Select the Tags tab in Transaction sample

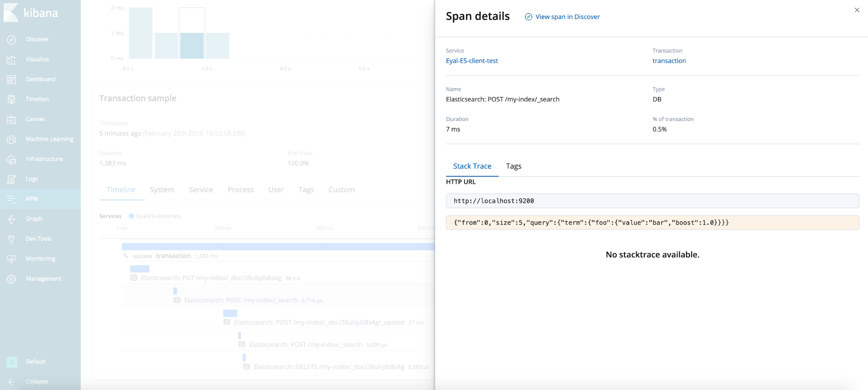(306, 190)
